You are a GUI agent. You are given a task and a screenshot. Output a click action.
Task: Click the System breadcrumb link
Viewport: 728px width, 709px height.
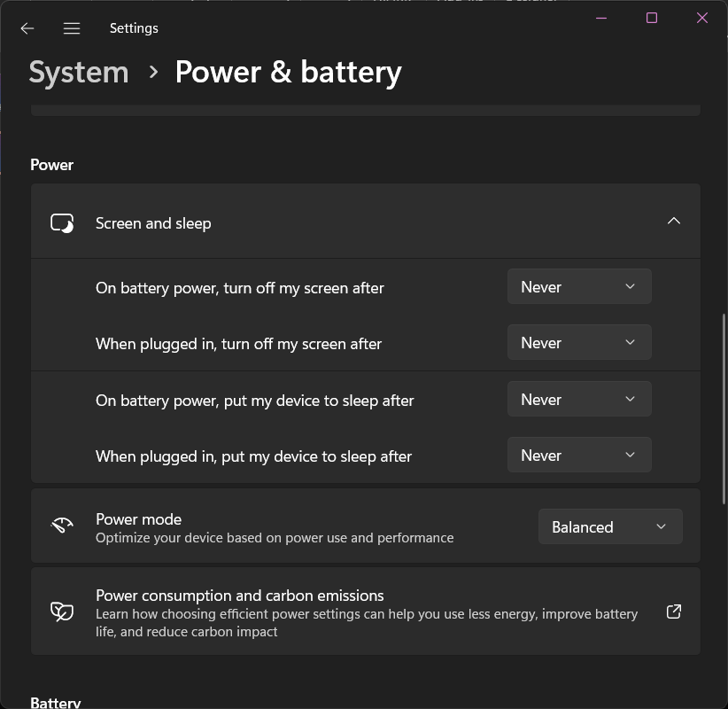point(78,72)
